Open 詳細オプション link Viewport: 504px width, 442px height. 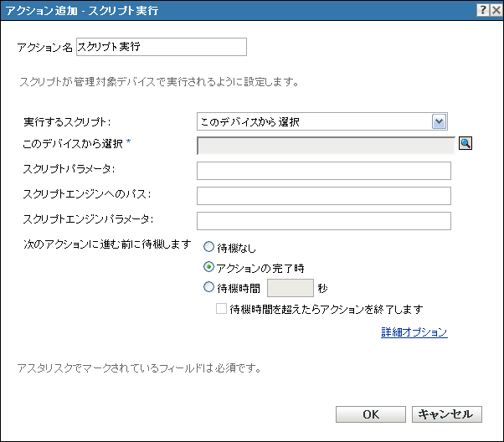pyautogui.click(x=414, y=332)
